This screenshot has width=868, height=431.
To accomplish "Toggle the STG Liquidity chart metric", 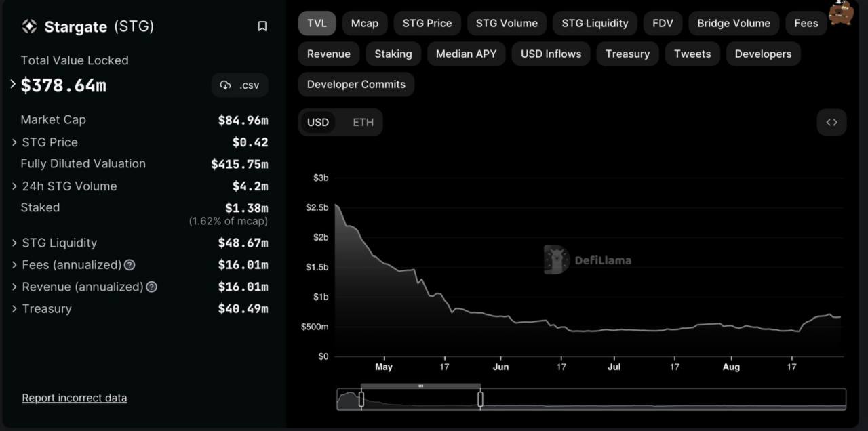I will point(595,23).
